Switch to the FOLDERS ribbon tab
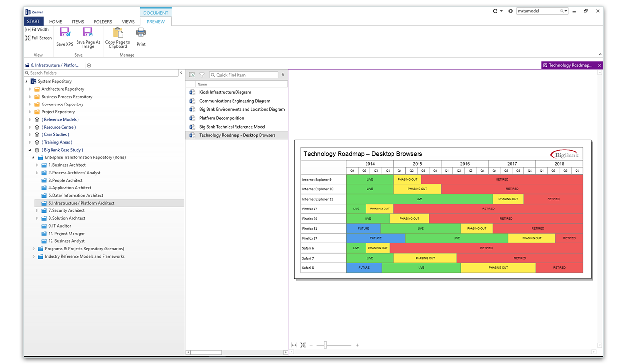The width and height of the screenshot is (628, 364). [x=103, y=22]
